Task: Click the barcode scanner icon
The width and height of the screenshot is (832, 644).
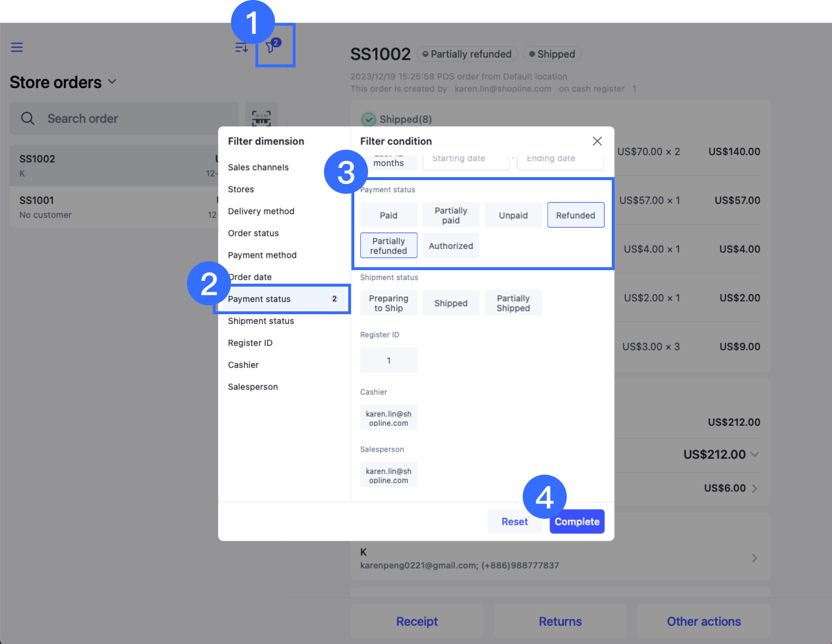Action: pyautogui.click(x=261, y=118)
